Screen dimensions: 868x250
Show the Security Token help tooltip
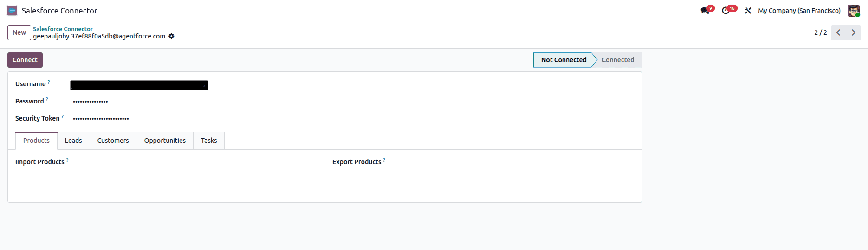pyautogui.click(x=63, y=116)
